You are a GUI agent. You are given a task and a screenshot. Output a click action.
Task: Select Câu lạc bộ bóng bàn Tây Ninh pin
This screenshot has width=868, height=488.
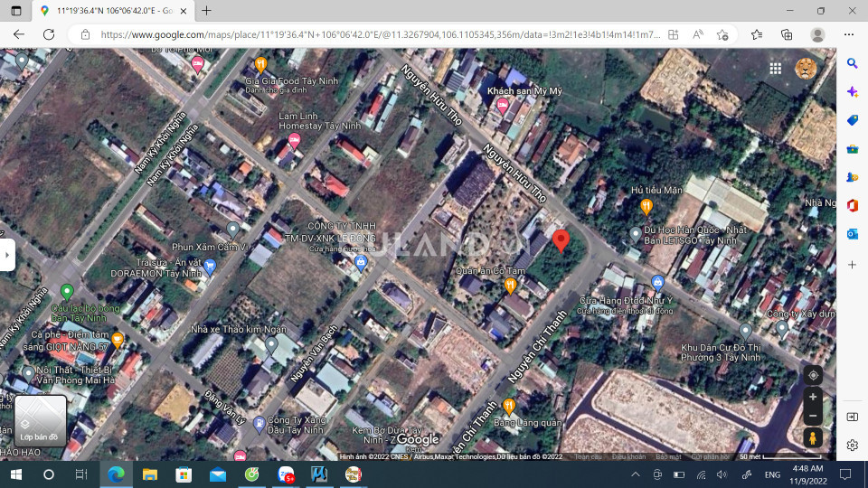coord(67,292)
